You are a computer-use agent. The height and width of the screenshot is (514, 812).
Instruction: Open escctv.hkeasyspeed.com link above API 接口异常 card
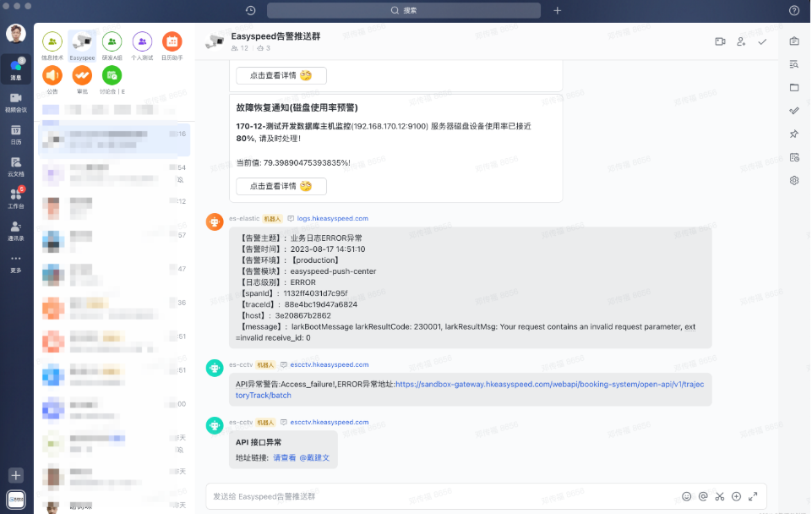[330, 423]
